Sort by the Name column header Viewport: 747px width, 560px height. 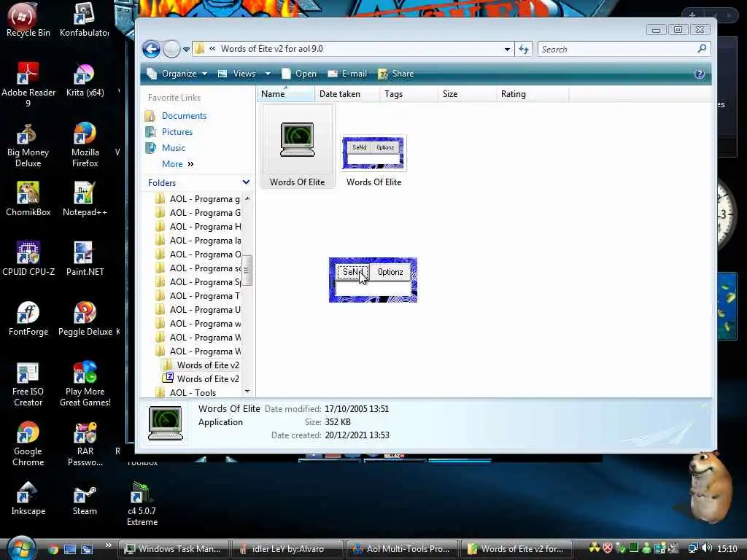[285, 94]
